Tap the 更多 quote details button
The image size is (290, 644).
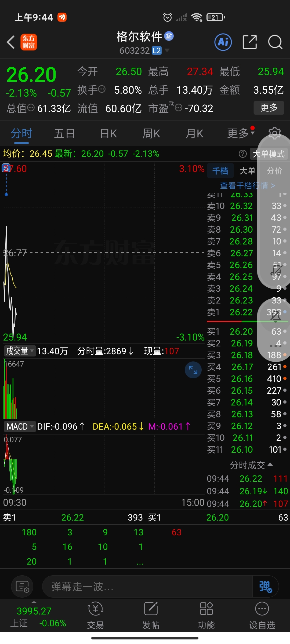[x=269, y=108]
